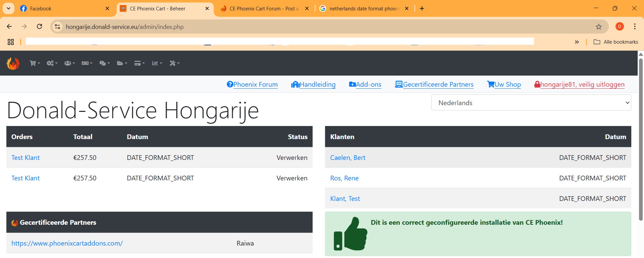
Task: Open customer Klant, Test
Action: pyautogui.click(x=345, y=199)
